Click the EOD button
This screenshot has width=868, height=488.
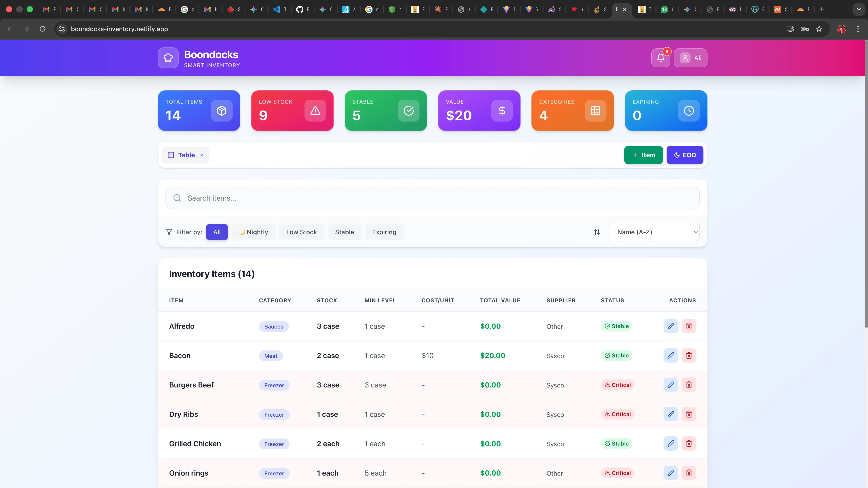[x=685, y=155]
